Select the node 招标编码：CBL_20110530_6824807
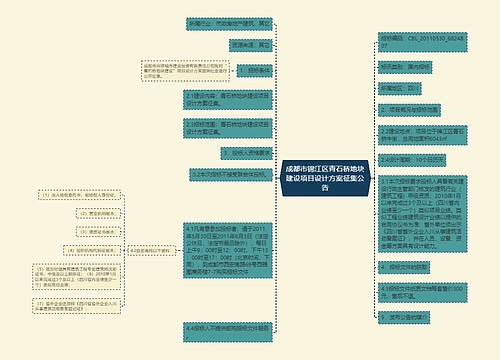Viewport: 500px width, 360px height. (x=423, y=42)
